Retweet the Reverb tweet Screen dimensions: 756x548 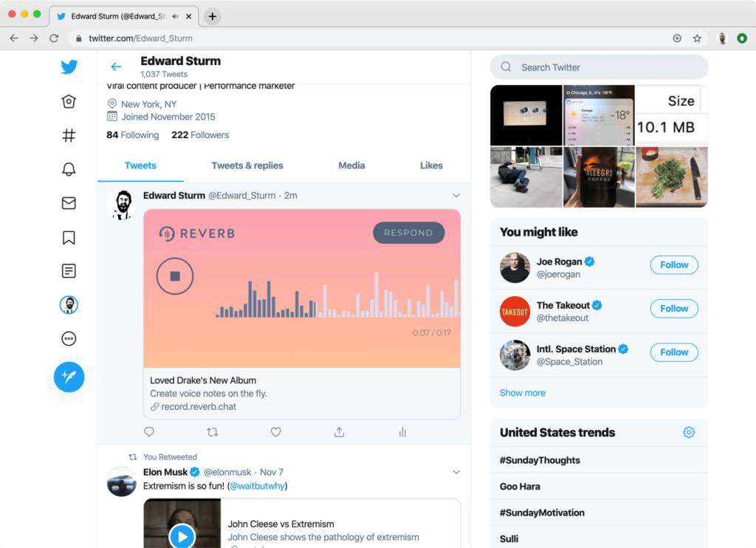point(213,432)
